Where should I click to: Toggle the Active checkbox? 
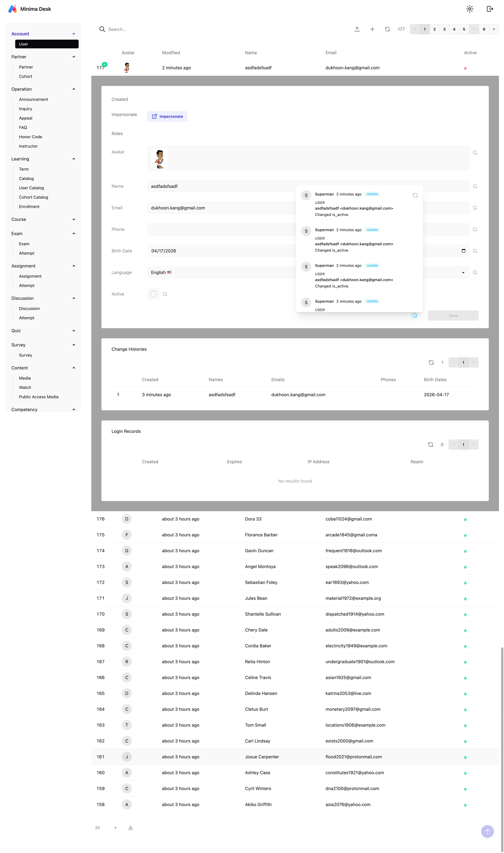154,294
